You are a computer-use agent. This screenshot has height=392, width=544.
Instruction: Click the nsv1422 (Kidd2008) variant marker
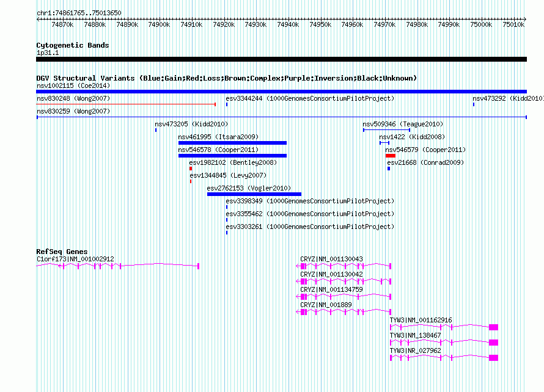(384, 143)
